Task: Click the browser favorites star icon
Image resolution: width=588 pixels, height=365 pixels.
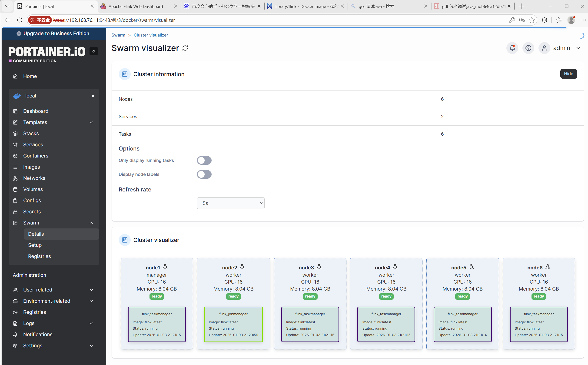Action: pos(532,20)
